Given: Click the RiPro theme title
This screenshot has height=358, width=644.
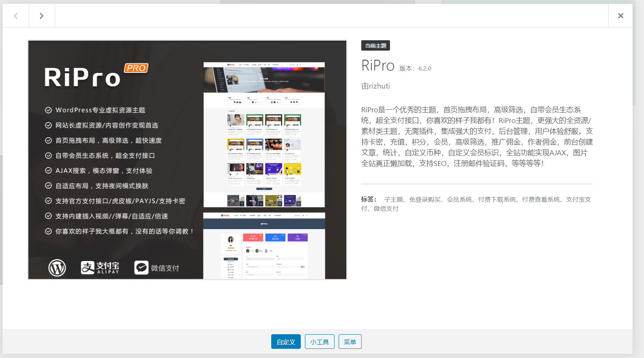Looking at the screenshot, I should click(378, 66).
